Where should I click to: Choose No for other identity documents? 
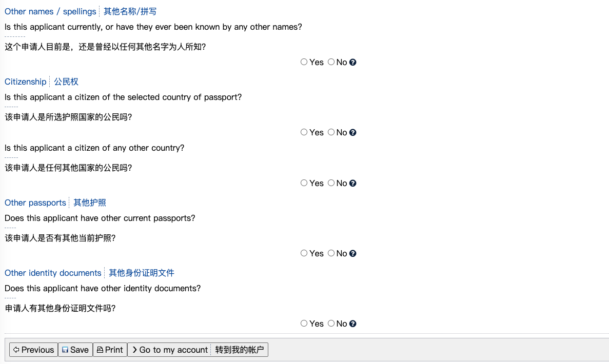click(331, 323)
